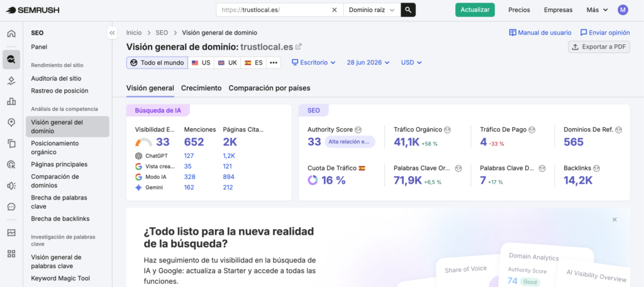Open the 28 jun 2026 date picker
This screenshot has width=644, height=287.
tap(368, 62)
